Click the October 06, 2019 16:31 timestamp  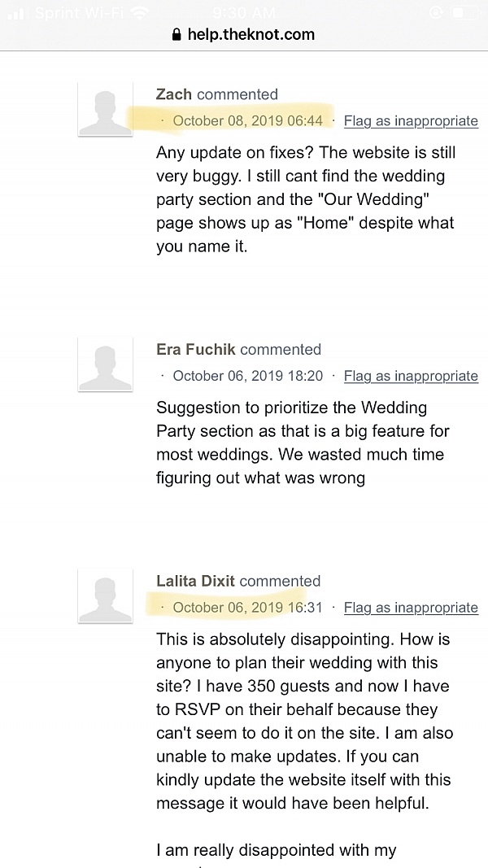[x=247, y=608]
